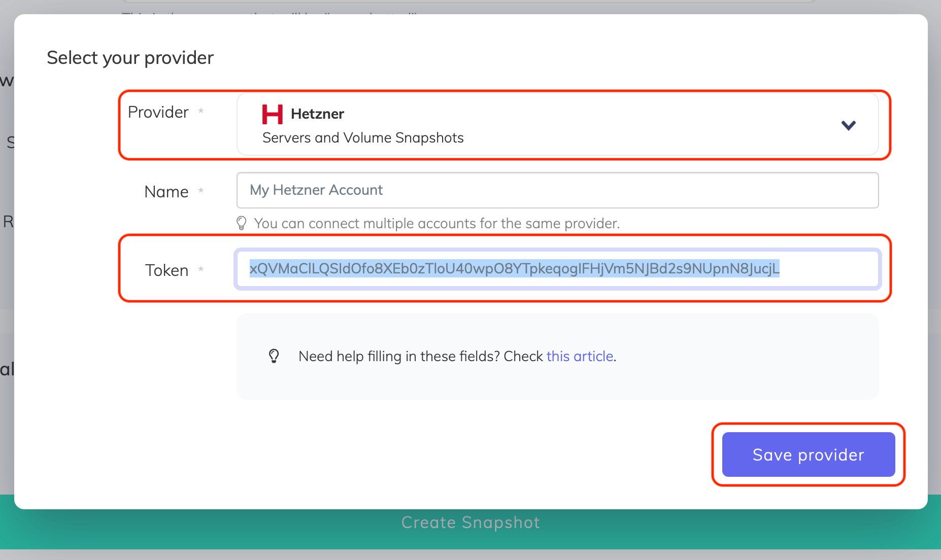The height and width of the screenshot is (560, 941).
Task: Click the lightbulb icon next to multiple accounts tip
Action: pyautogui.click(x=241, y=223)
